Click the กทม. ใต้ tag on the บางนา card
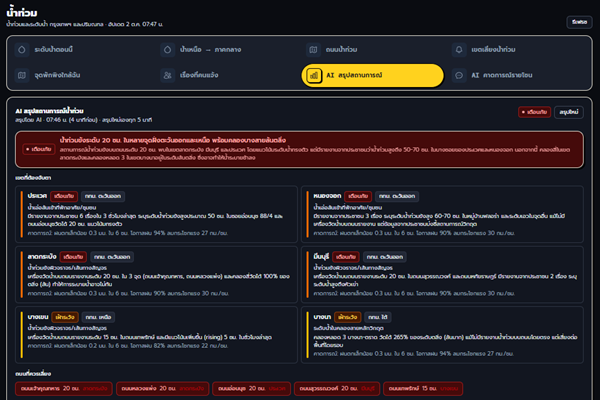 [378, 317]
